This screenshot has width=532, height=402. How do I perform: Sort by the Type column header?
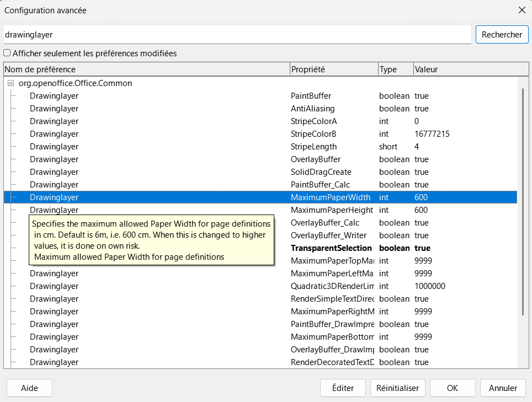tap(396, 69)
